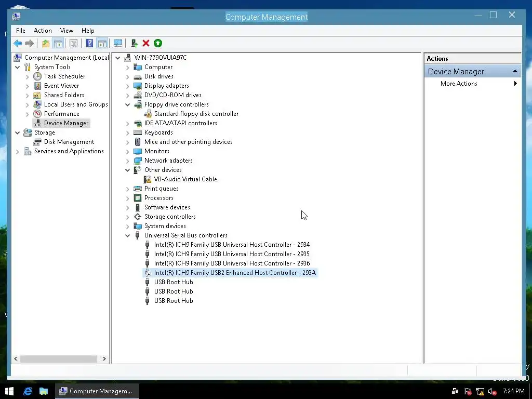Click the Services and Applications icon
Viewport: 532px width, 399px height.
pyautogui.click(x=28, y=151)
